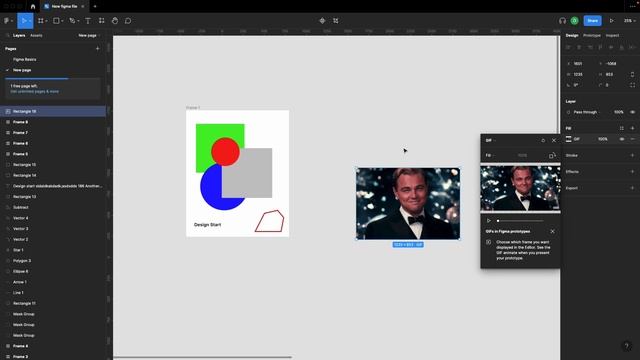Viewport: 640px width, 360px height.
Task: Toggle constrain proportions lock
Action: coord(632,75)
